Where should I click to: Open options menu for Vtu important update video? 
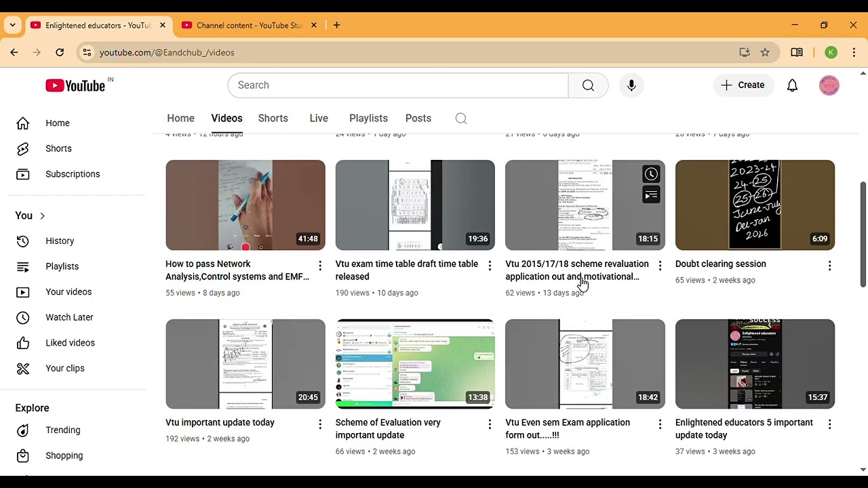320,424
